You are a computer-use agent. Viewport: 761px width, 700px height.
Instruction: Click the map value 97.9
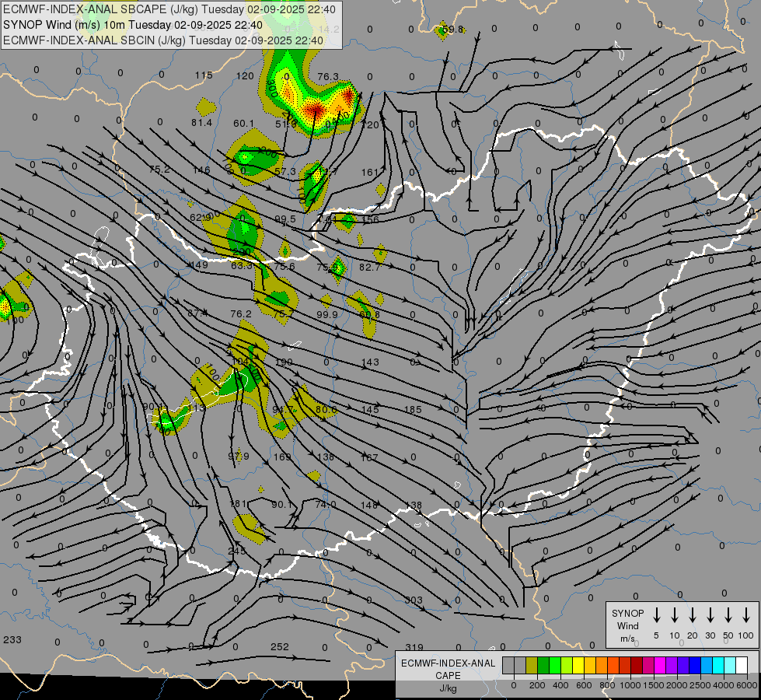coord(239,456)
